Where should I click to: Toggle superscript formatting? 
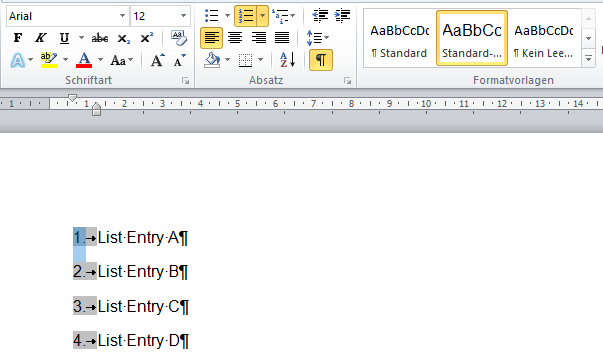pos(147,38)
